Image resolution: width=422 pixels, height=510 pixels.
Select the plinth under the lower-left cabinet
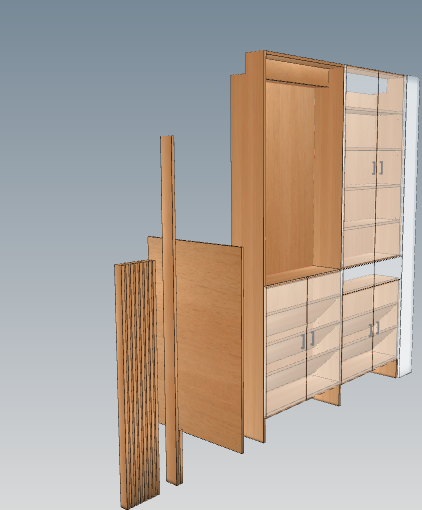coord(328,396)
